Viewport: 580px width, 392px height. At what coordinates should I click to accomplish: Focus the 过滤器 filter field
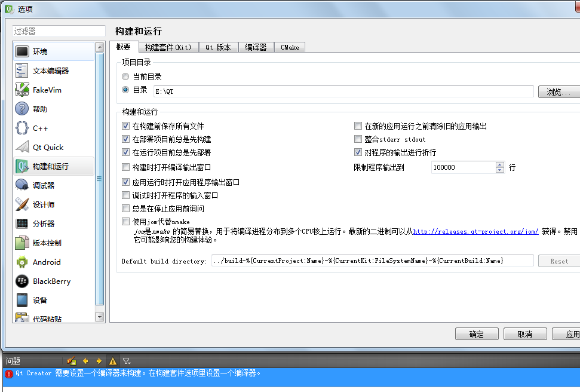[59, 31]
